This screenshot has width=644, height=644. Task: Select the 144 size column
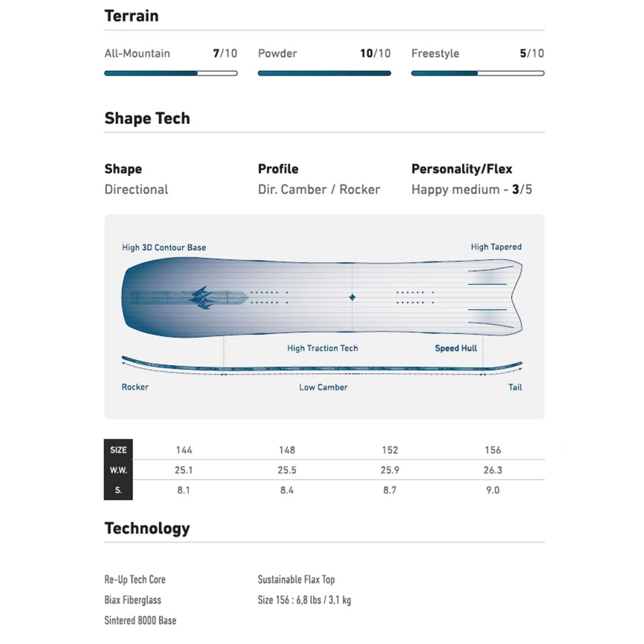pos(184,450)
